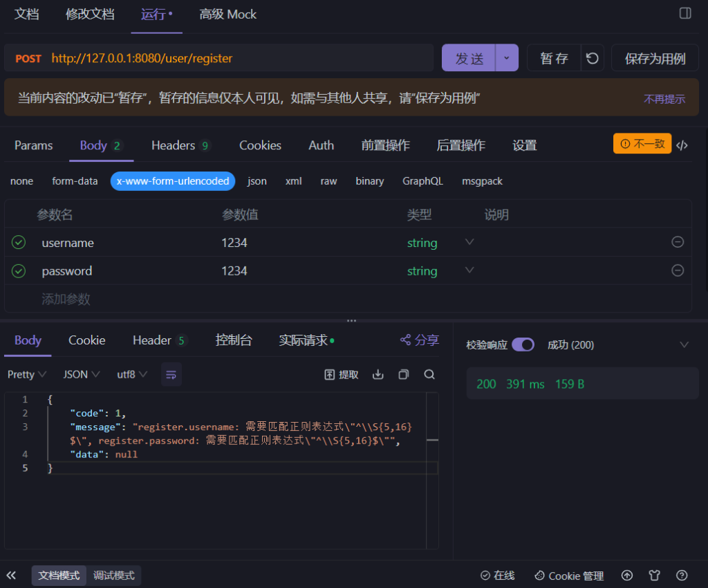Click the code view icon beside 不一致
This screenshot has height=588, width=708.
click(x=682, y=145)
